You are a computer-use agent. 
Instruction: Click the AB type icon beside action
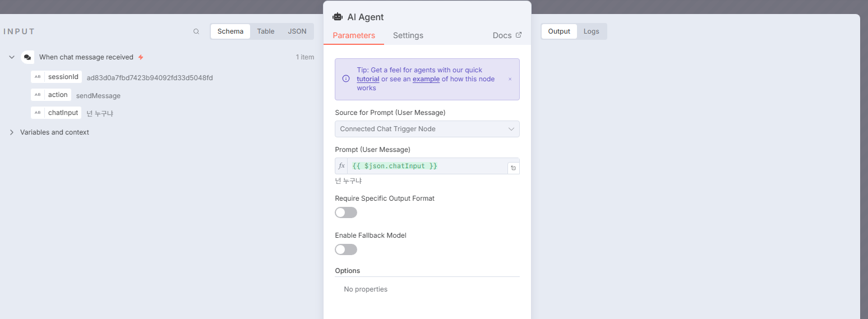pos(38,95)
